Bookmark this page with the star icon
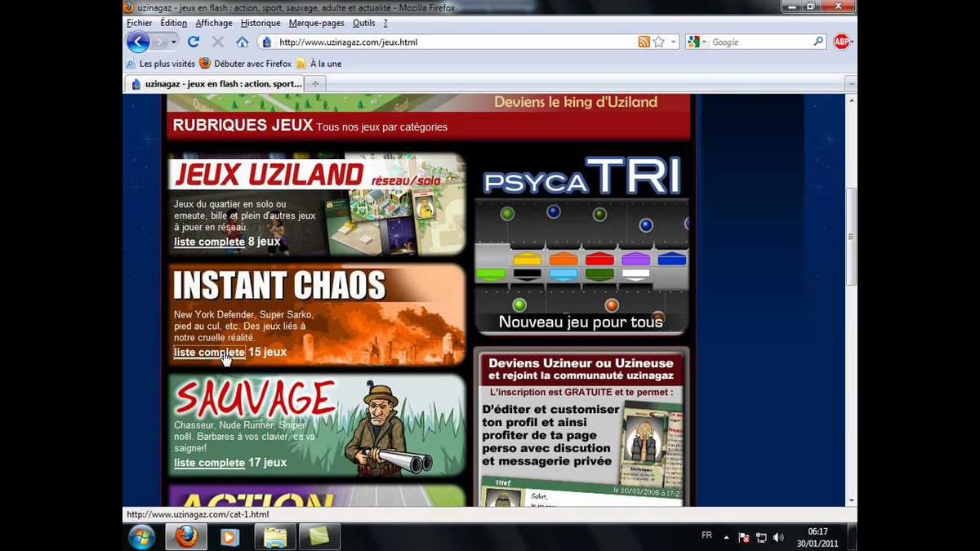Screen dimensions: 980x551 [x=658, y=42]
